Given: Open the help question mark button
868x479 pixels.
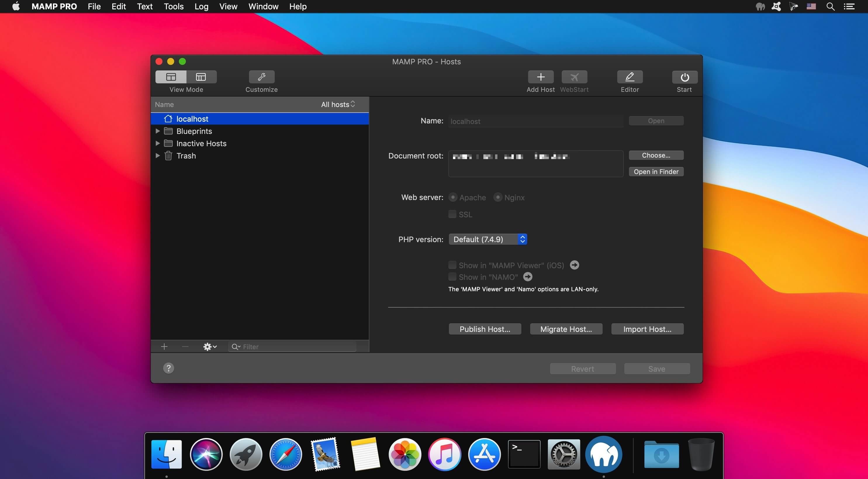Looking at the screenshot, I should pyautogui.click(x=168, y=368).
